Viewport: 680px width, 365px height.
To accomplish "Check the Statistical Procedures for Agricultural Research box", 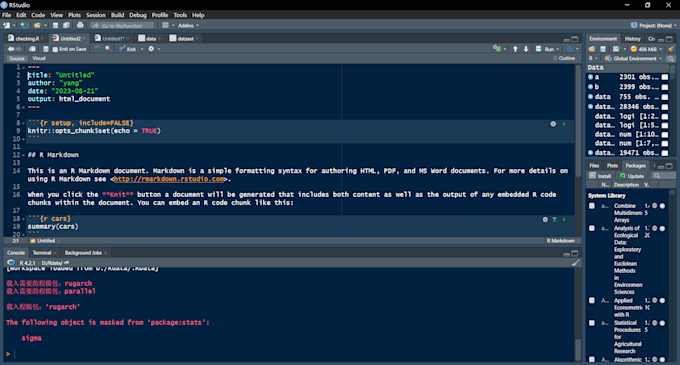I will (x=592, y=323).
